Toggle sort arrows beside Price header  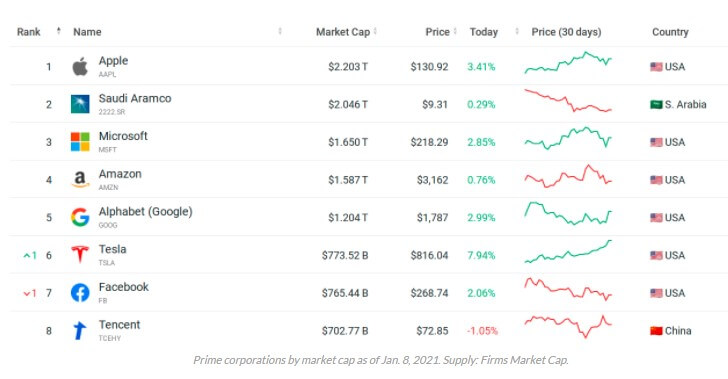tap(455, 31)
